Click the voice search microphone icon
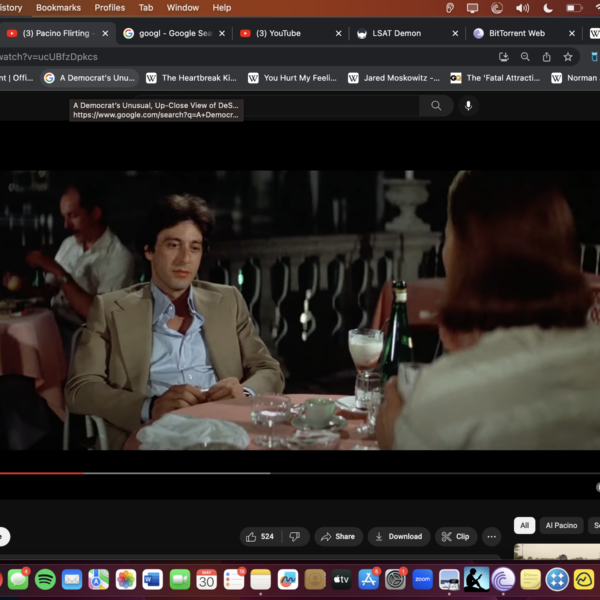Screen dimensions: 600x600 468,105
